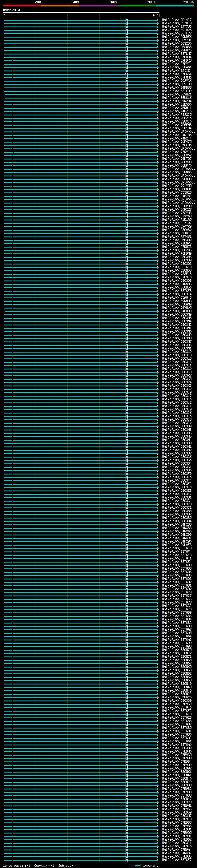Viewport: 197px width, 868px height.
Task: Click the alignment bar for UniRef100_Q7XYA3
Action: pos(81,216)
